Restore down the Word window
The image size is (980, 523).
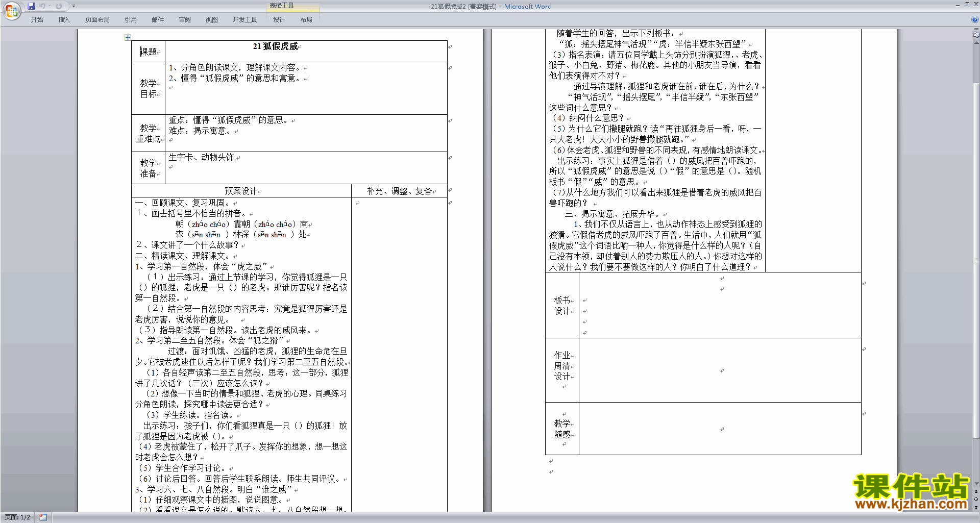[x=967, y=5]
